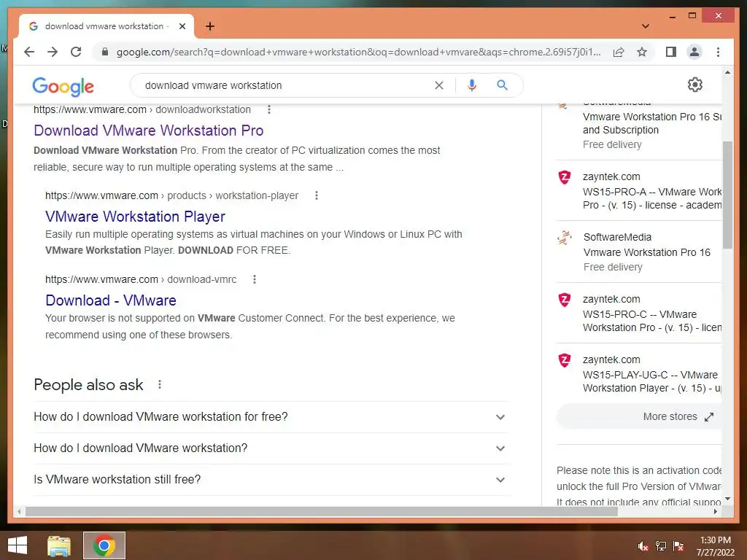Open the tab search chevron in the title bar
747x560 pixels.
tap(646, 26)
